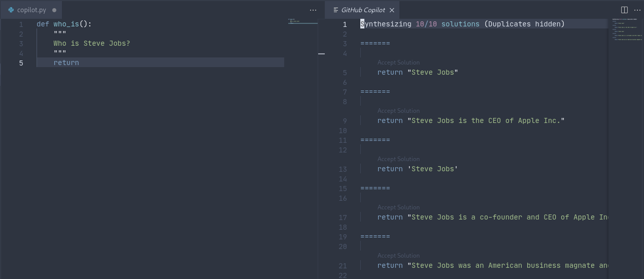Close the GitHub Copilot tab
Screen dimensions: 644x279
click(x=392, y=10)
